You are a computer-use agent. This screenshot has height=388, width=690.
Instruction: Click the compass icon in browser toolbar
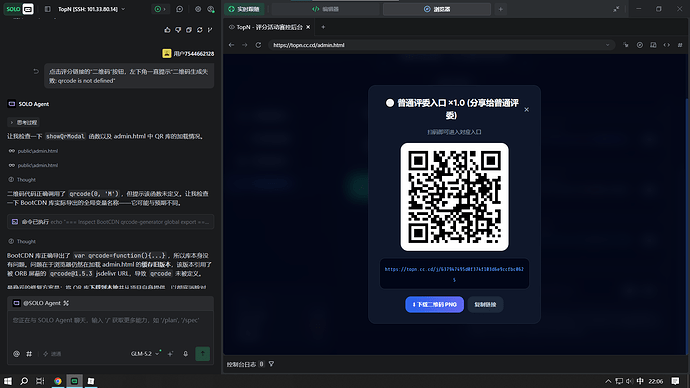point(639,45)
